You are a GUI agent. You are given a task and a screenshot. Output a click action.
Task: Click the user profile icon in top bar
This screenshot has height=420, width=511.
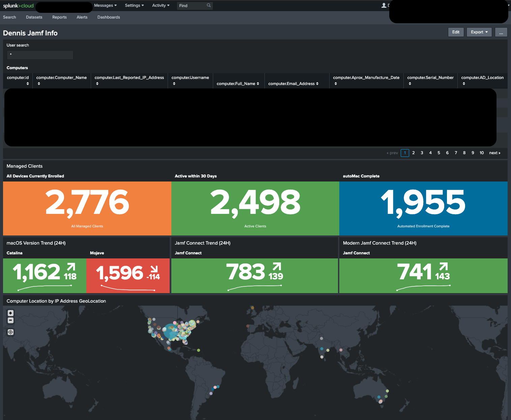click(384, 5)
